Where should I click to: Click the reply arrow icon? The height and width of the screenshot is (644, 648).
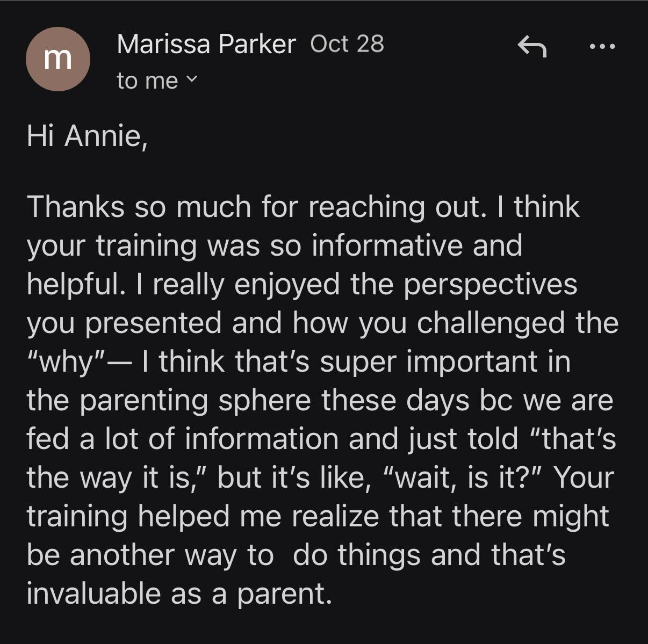[532, 47]
